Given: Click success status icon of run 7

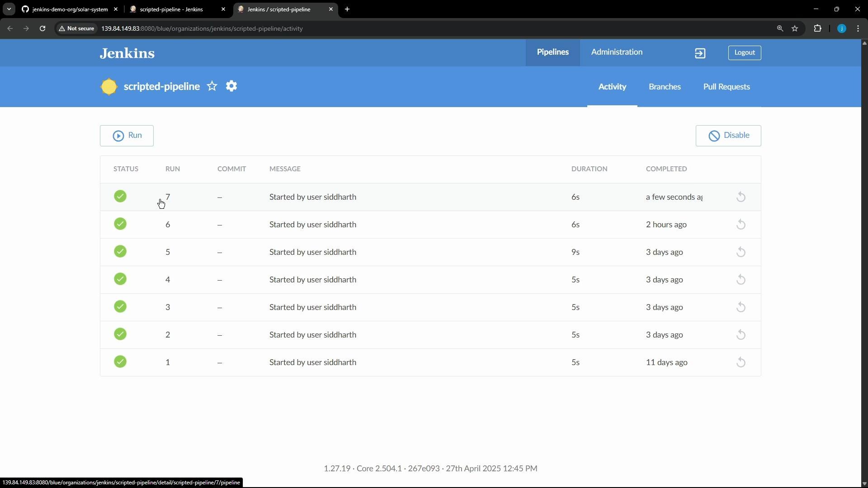Looking at the screenshot, I should click(x=120, y=197).
